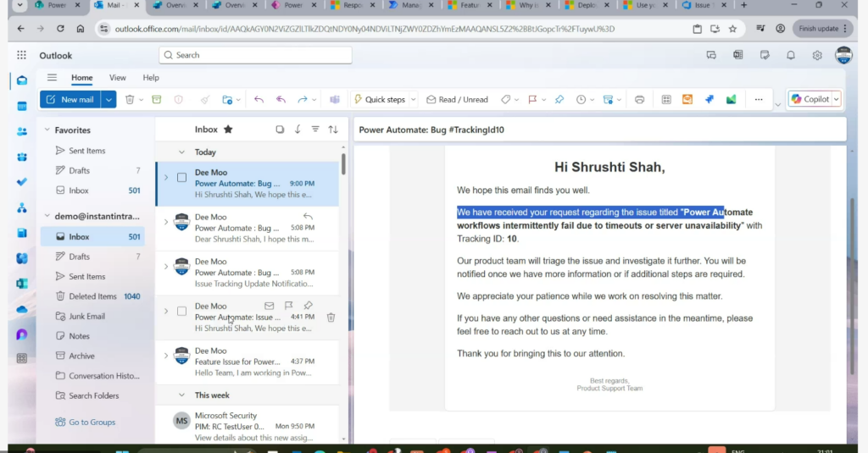The height and width of the screenshot is (453, 868).
Task: Check the 9:00 PM Dee Moo message checkbox
Action: point(181,178)
